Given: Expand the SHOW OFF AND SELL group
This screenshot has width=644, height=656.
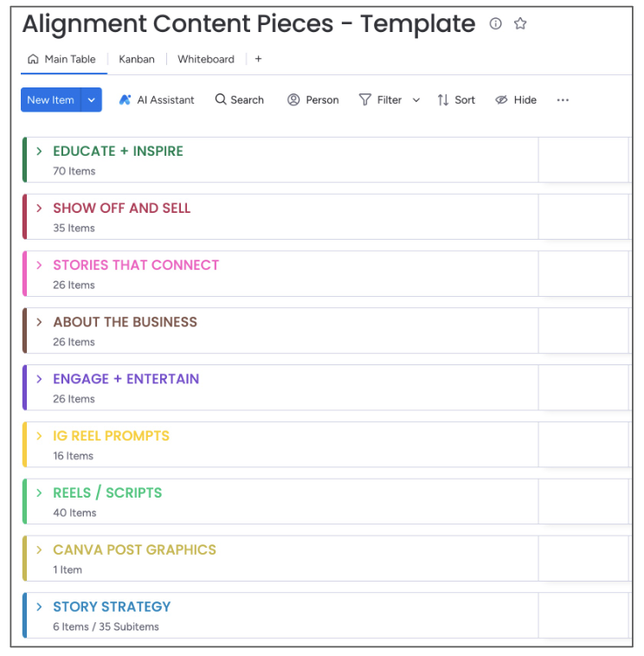Looking at the screenshot, I should [x=39, y=208].
